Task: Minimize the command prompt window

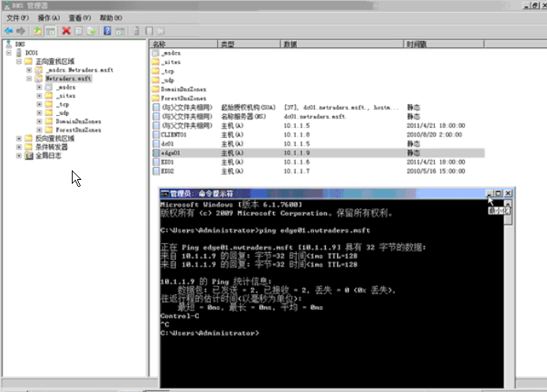Action: pyautogui.click(x=489, y=193)
